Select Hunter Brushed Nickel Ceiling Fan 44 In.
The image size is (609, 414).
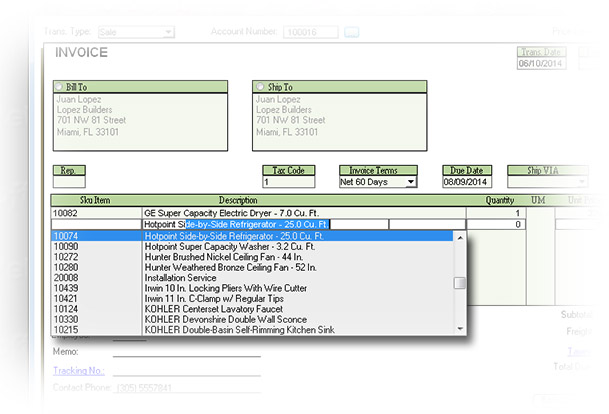(x=252, y=257)
